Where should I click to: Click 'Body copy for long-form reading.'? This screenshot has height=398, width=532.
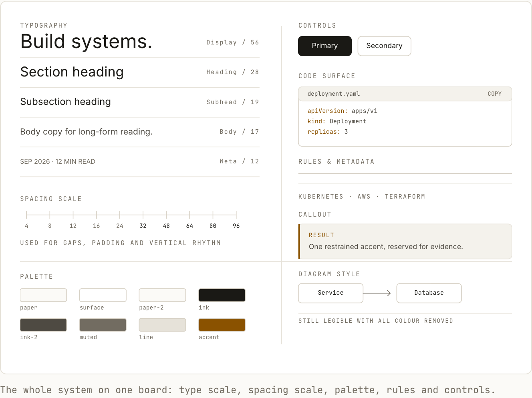[x=87, y=132]
